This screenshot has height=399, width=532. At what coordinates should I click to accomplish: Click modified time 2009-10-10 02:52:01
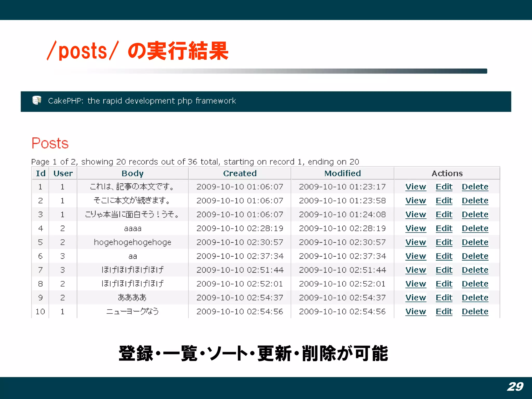point(342,284)
